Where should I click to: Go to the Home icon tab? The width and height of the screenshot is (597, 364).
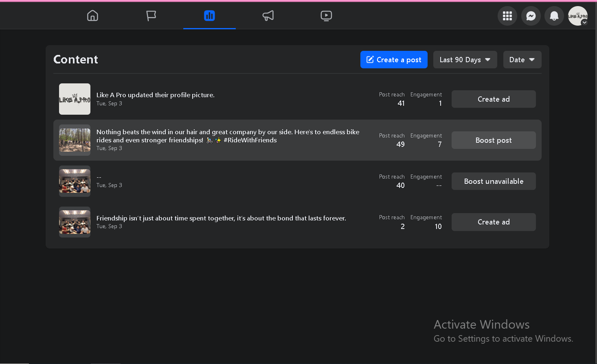click(92, 16)
